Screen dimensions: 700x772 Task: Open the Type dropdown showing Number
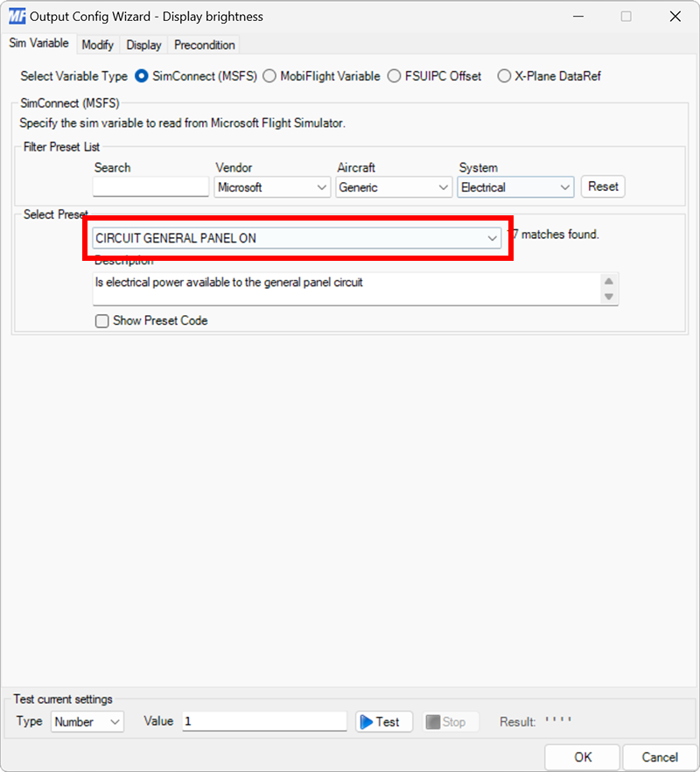(87, 721)
